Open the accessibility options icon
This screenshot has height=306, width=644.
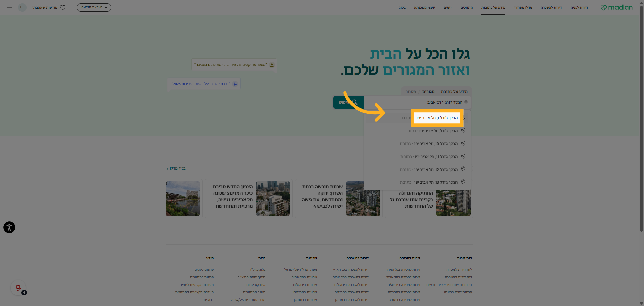coord(9,227)
